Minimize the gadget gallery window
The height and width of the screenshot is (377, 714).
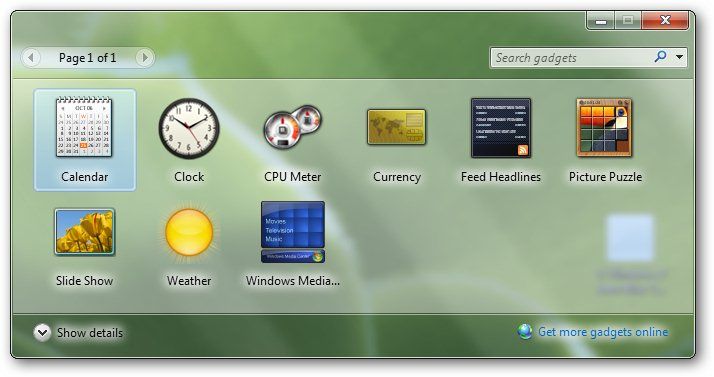pyautogui.click(x=601, y=20)
